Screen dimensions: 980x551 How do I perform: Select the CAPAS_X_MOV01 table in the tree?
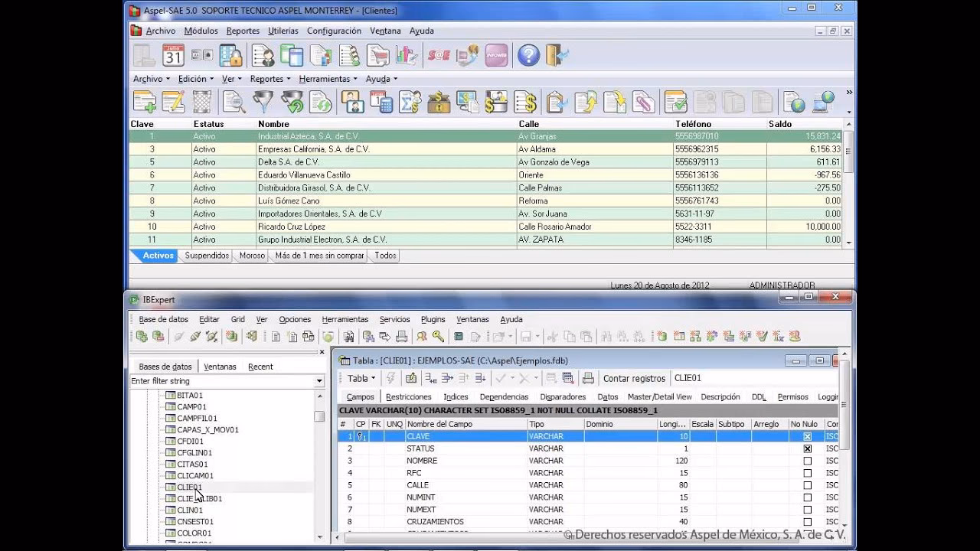tap(207, 430)
